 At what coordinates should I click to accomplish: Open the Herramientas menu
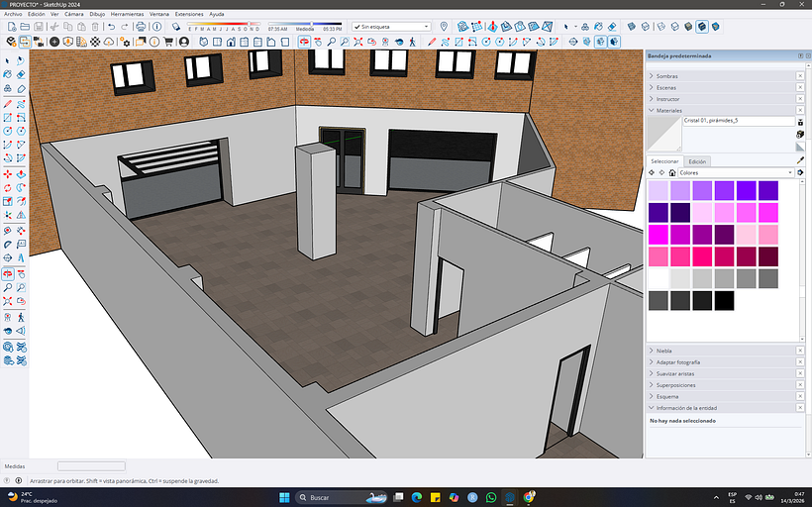coord(127,14)
